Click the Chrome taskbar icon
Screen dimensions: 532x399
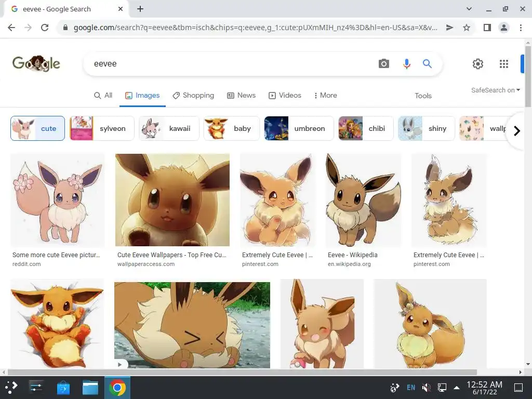point(117,388)
